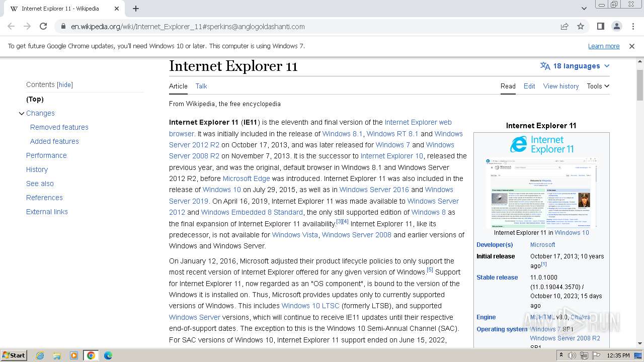Go to the Changes section
This screenshot has height=362, width=644.
(40, 113)
